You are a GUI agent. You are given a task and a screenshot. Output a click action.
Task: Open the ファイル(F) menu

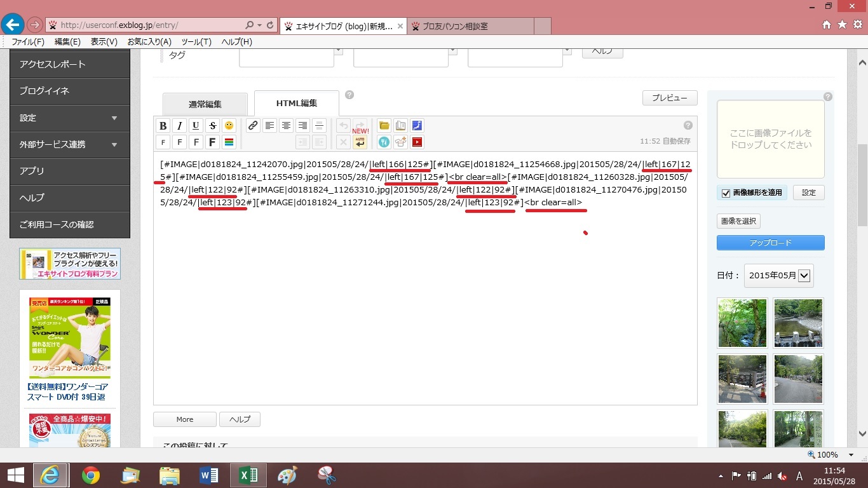(x=28, y=42)
